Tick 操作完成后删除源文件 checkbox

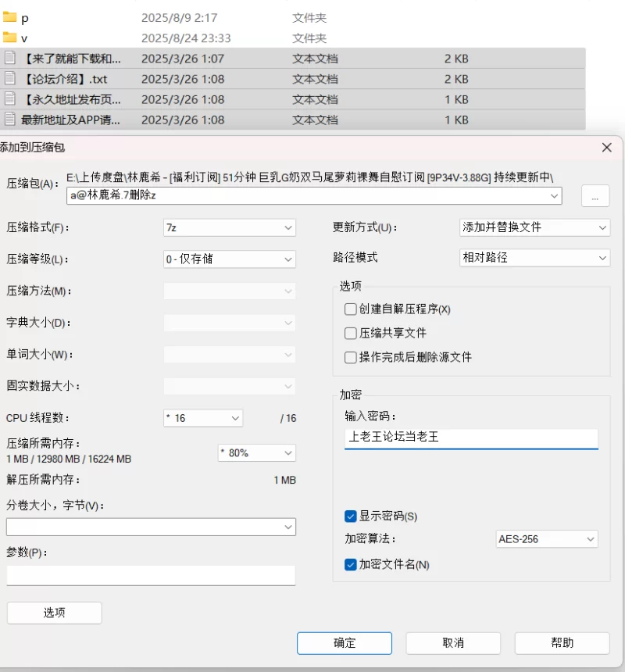pos(351,357)
